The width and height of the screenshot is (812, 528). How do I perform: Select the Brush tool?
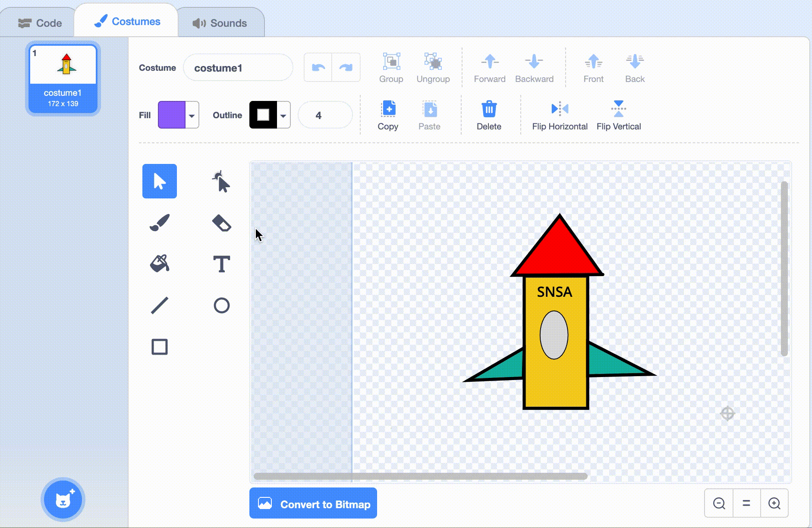(x=159, y=223)
